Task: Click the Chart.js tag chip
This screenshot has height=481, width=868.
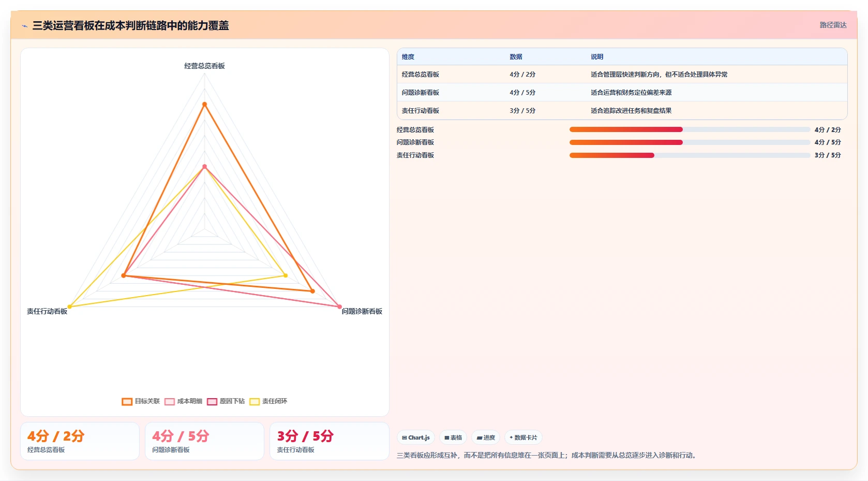Action: coord(416,438)
